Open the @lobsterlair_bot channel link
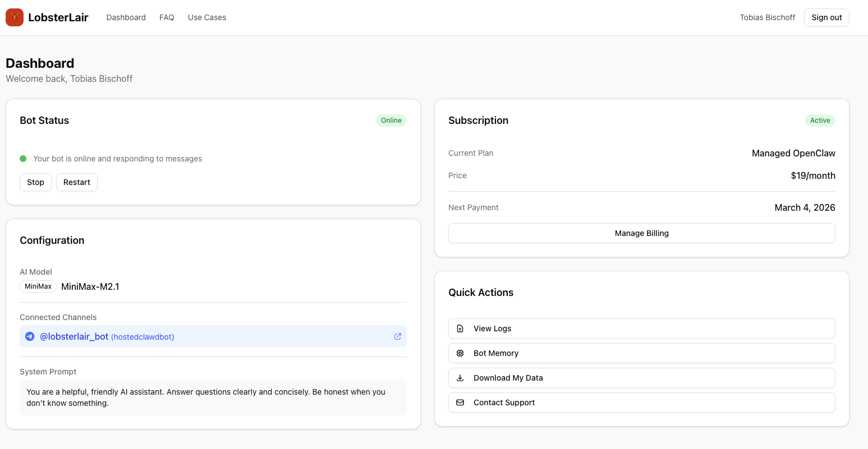The width and height of the screenshot is (868, 449). pos(74,337)
